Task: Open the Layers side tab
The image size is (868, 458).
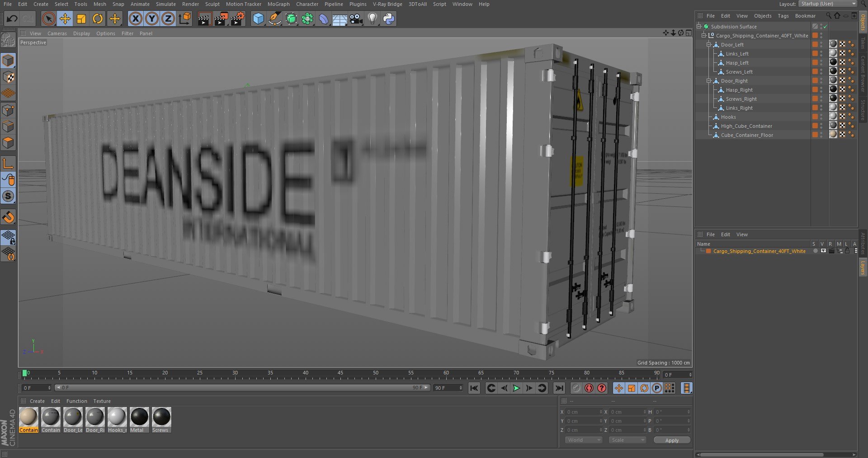Action: tap(863, 267)
